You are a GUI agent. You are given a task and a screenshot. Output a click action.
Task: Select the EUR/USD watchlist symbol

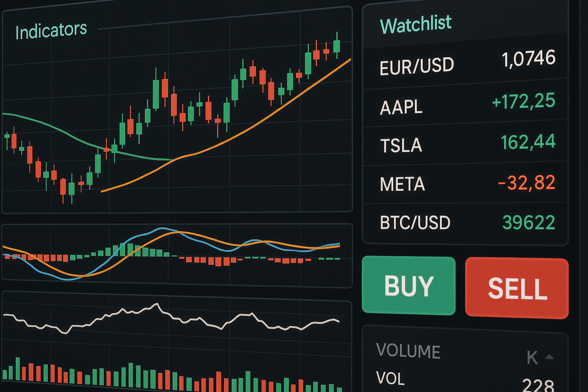[x=416, y=66]
